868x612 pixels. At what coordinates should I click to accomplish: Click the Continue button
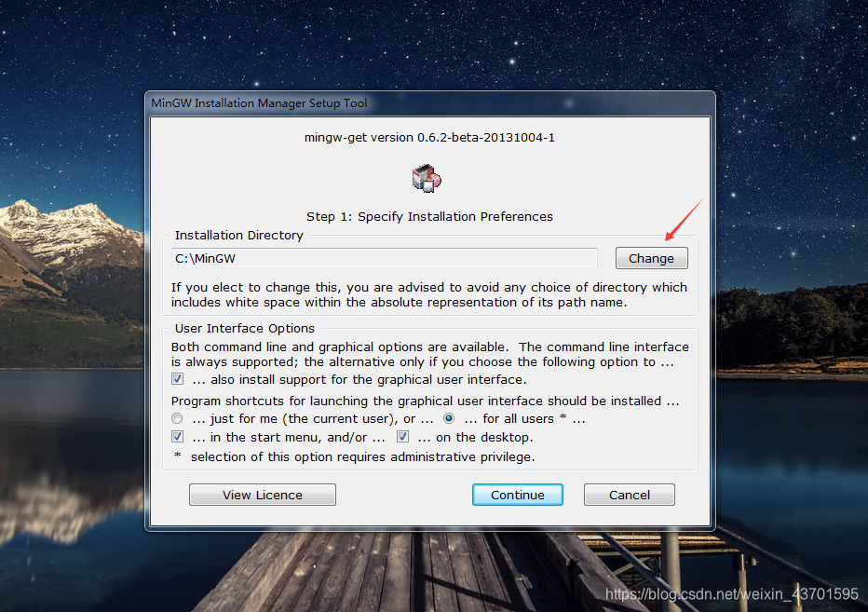point(517,495)
